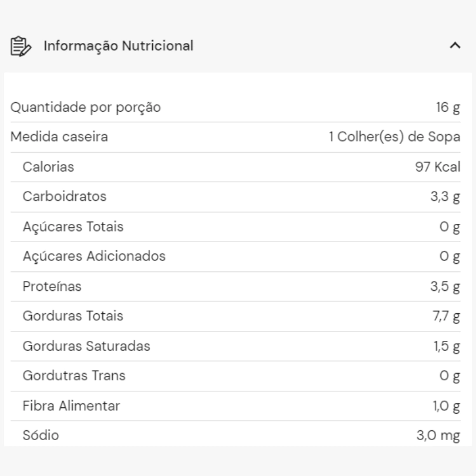476x476 pixels.
Task: Click the 3,3 g carbohydrate value
Action: coord(445,197)
